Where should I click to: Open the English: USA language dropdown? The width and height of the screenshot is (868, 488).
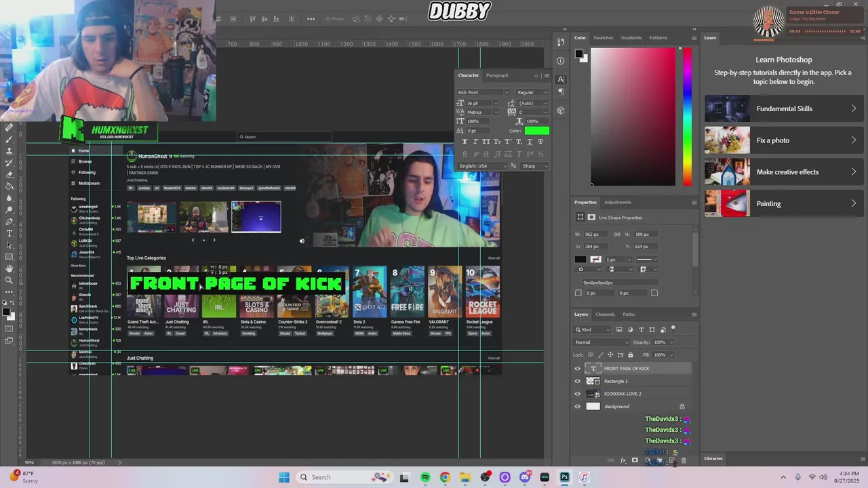[482, 166]
